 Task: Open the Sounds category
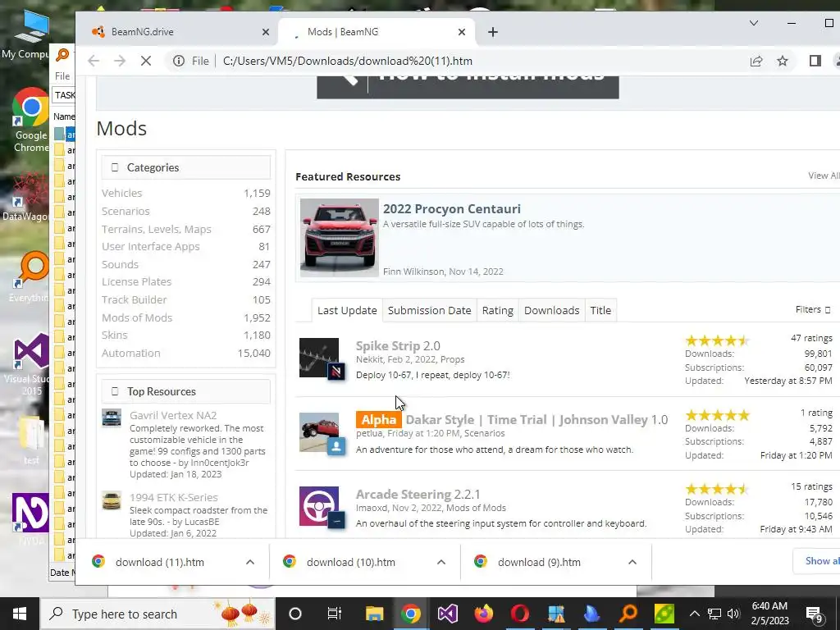tap(120, 265)
